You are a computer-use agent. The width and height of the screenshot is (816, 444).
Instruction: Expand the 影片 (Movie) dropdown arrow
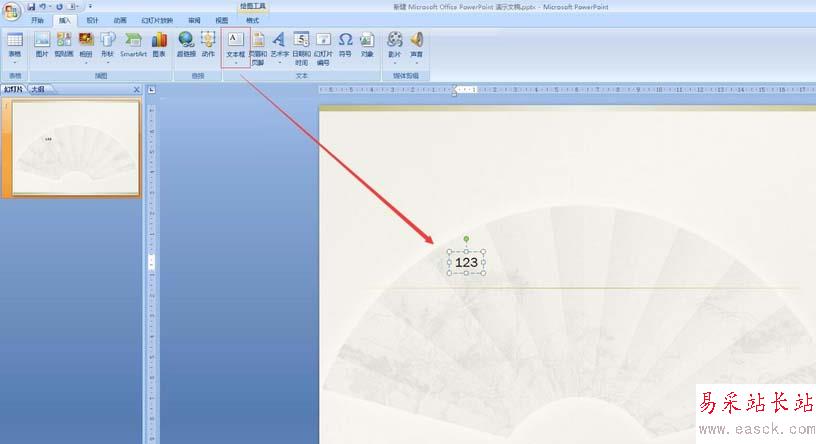394,63
